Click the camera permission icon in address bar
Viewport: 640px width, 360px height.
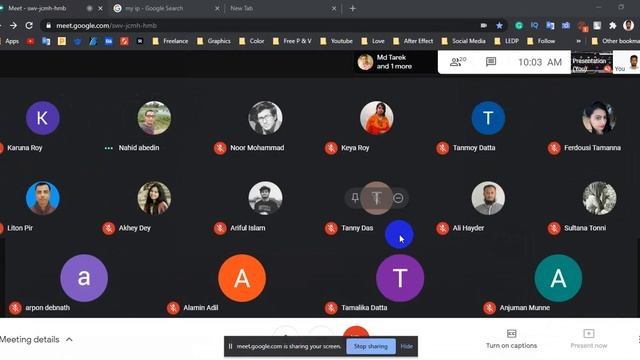(484, 25)
